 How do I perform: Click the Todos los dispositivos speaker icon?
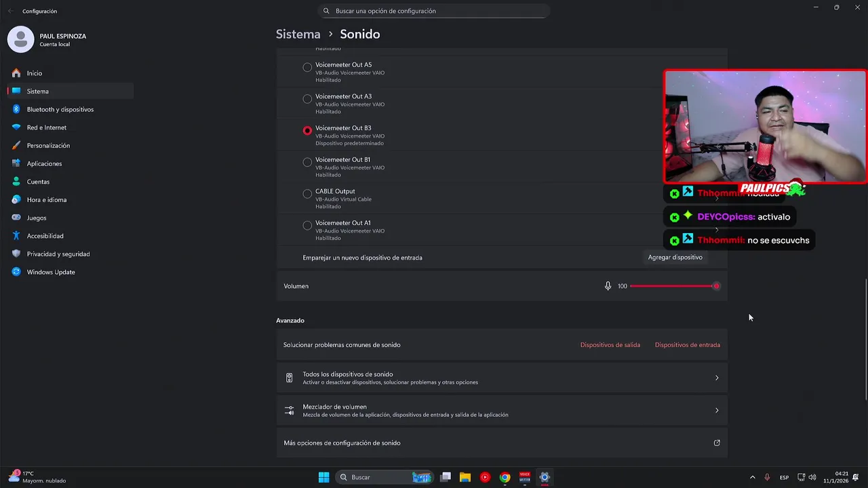pos(290,378)
